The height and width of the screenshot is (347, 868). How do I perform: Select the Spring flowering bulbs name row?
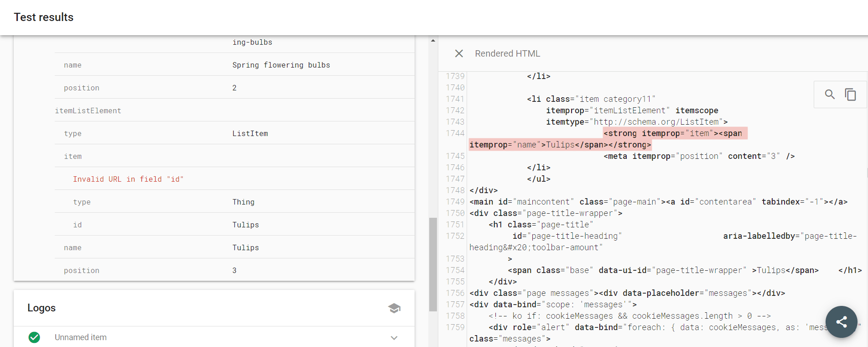click(234, 65)
